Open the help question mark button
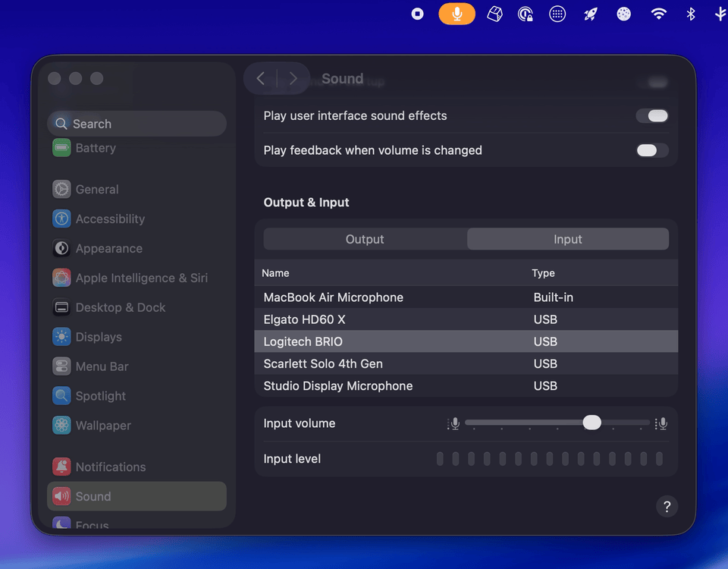728x569 pixels. coord(667,507)
